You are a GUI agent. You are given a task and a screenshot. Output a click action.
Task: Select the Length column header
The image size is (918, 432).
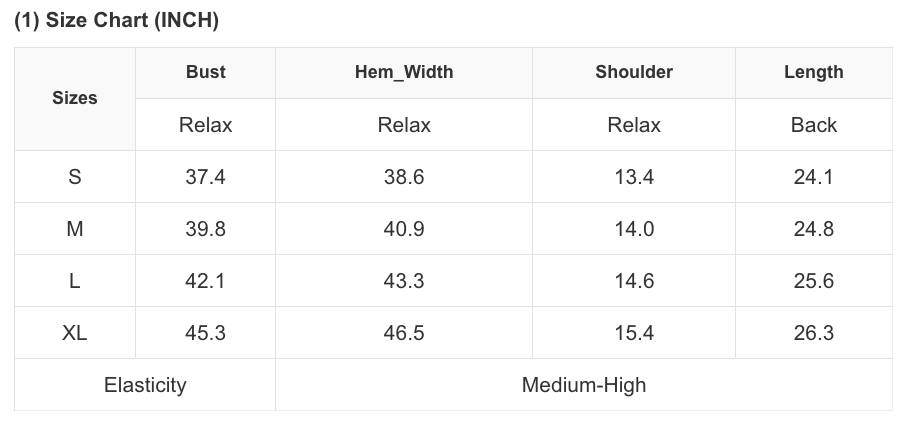813,72
